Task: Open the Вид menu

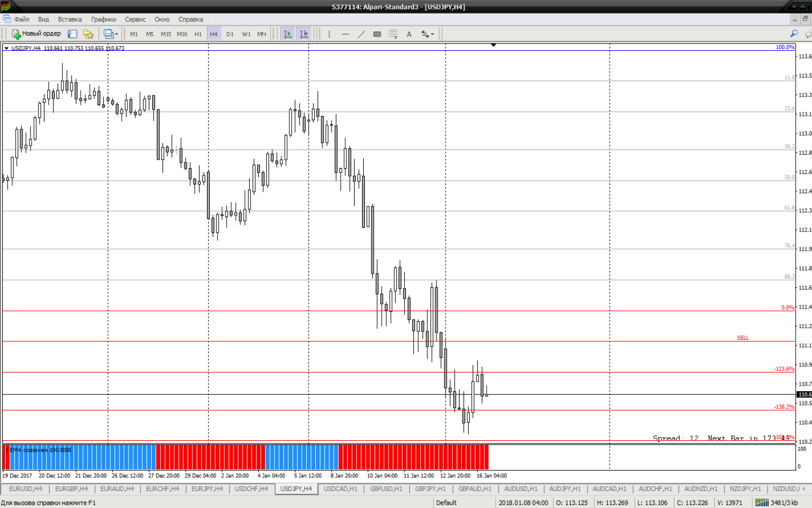Action: pos(43,19)
